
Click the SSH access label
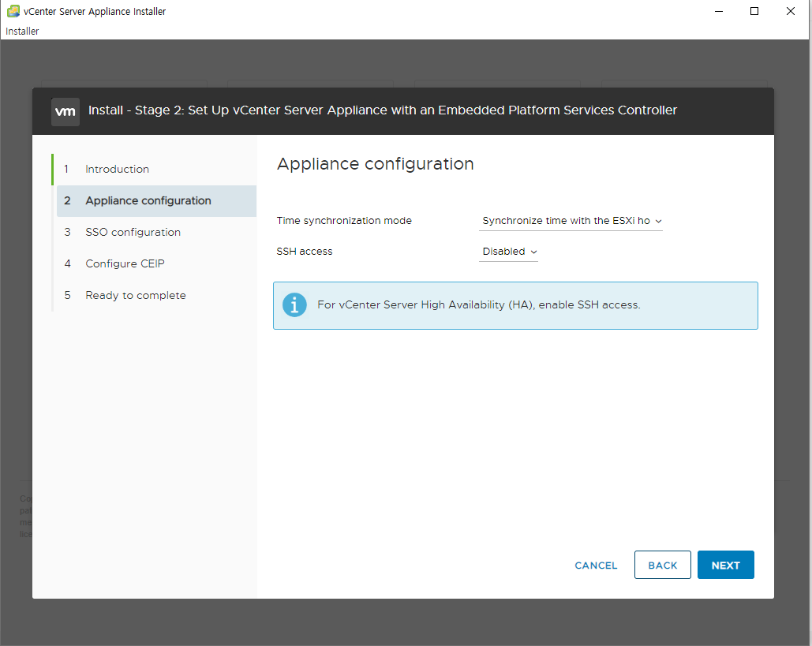[305, 252]
